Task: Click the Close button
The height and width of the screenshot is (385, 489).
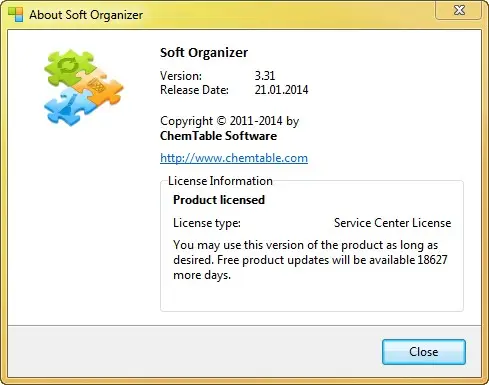Action: pos(424,352)
